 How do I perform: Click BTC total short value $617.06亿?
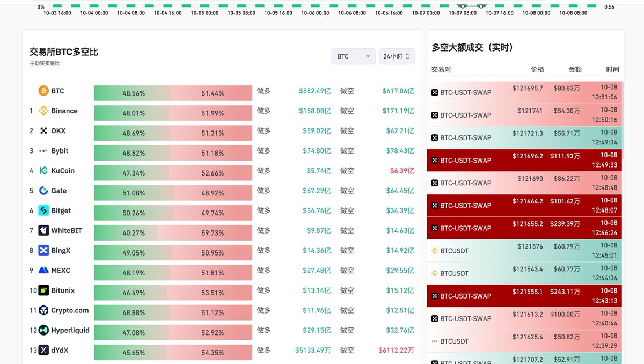(x=398, y=91)
